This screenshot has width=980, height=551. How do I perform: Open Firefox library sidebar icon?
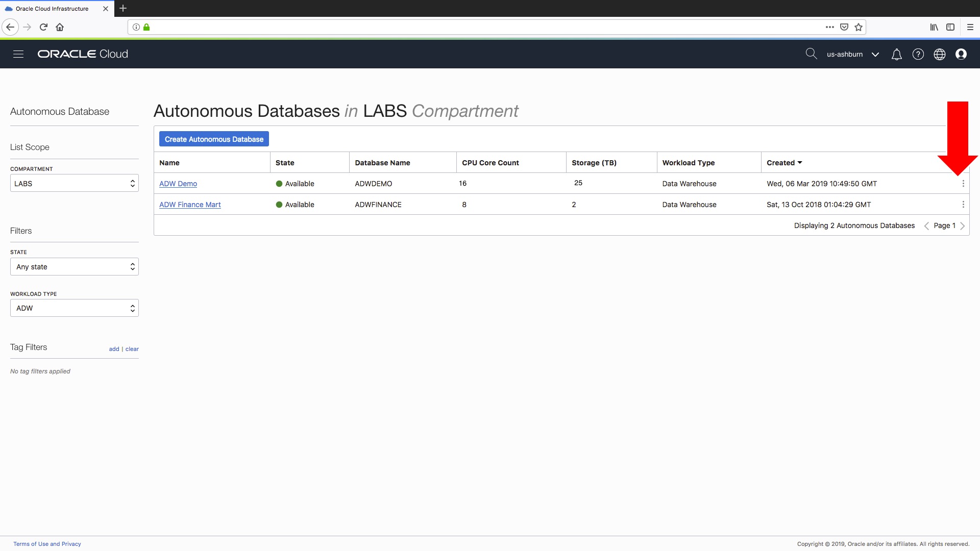coord(934,27)
